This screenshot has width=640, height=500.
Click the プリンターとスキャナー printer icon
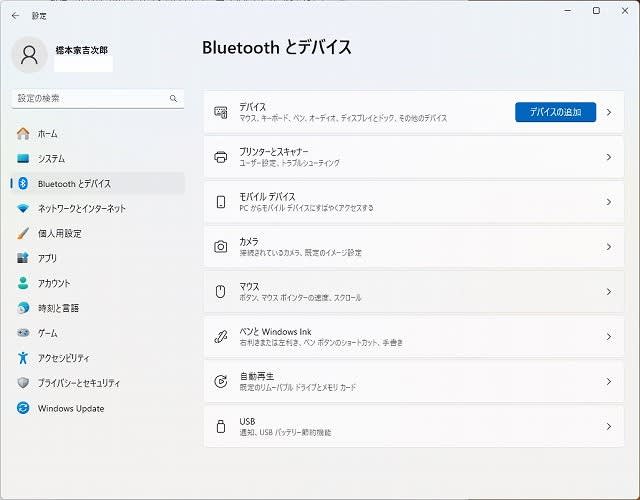point(221,157)
